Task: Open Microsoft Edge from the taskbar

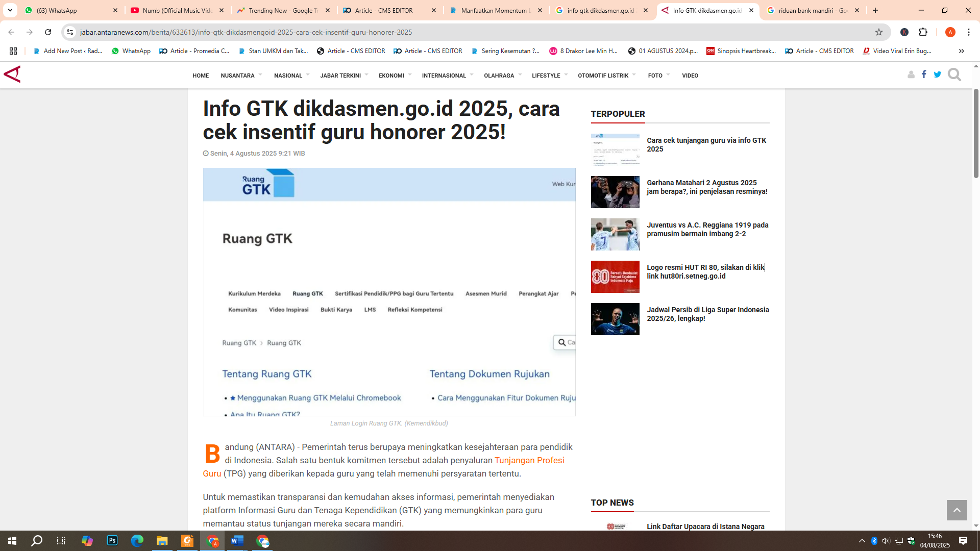Action: 137,541
